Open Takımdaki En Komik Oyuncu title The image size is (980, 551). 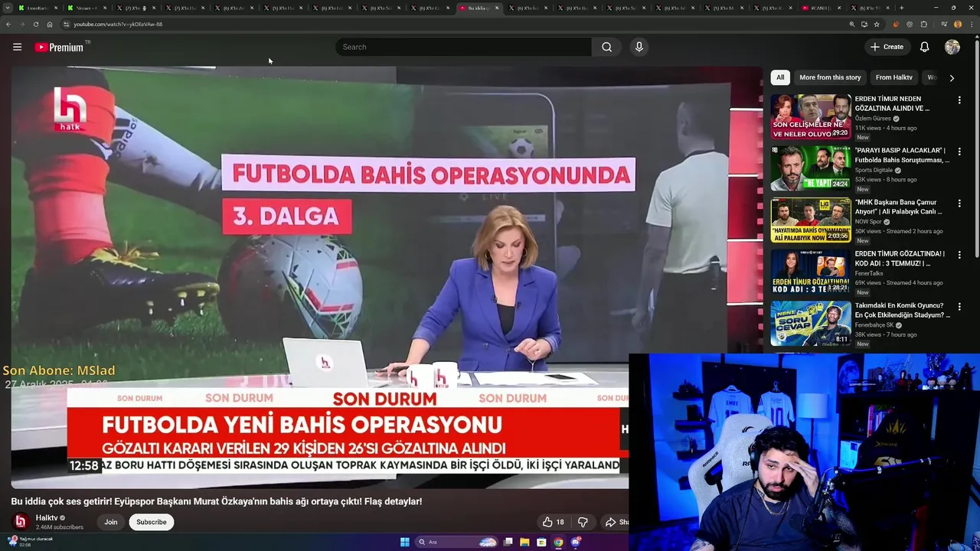pos(902,310)
